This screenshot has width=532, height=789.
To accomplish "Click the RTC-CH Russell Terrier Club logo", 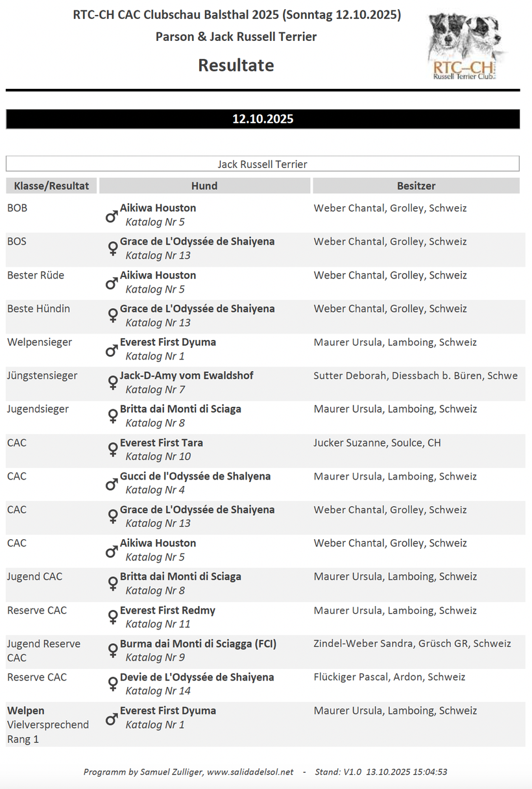I will point(465,47).
